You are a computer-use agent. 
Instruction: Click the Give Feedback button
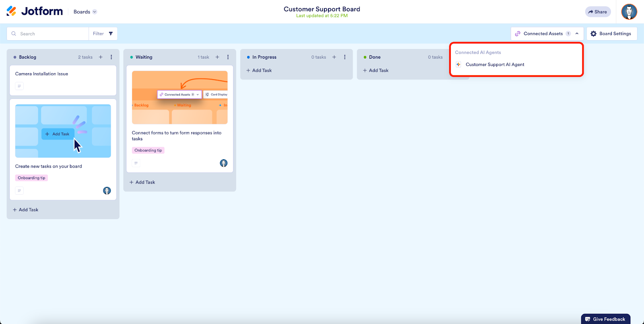coord(606,319)
